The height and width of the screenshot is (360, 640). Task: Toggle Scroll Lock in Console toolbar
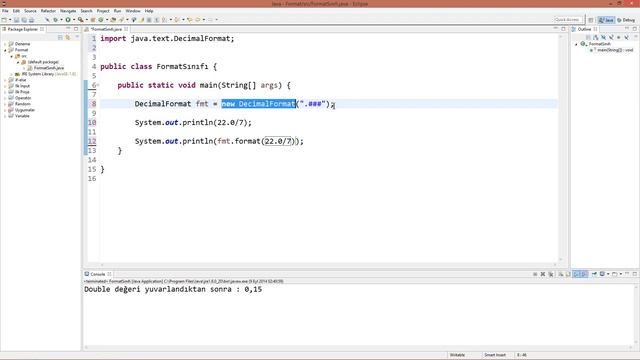pos(568,274)
